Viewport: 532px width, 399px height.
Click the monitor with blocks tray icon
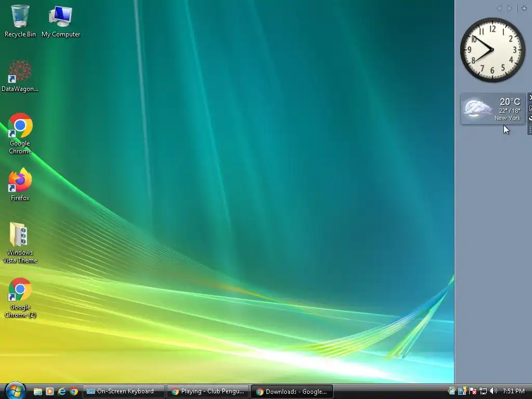tap(462, 391)
